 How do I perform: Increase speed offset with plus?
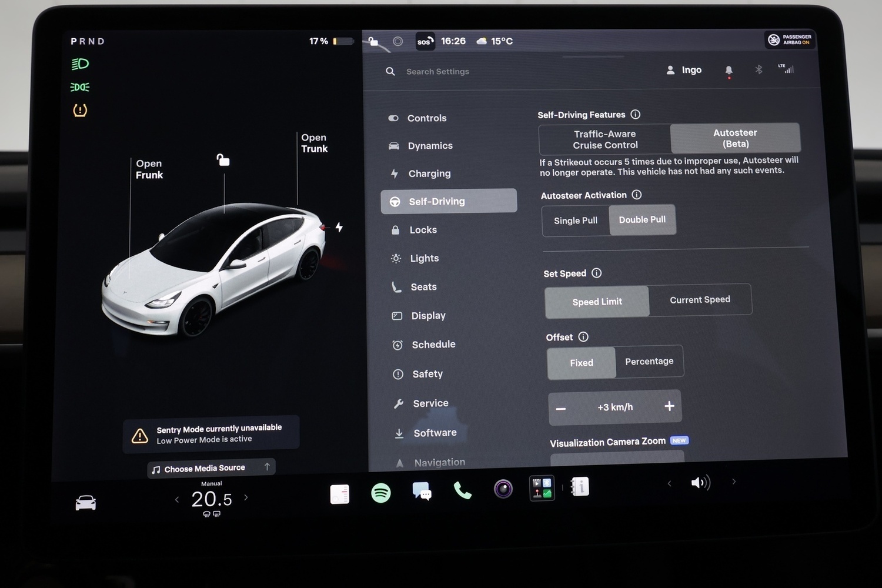tap(669, 406)
